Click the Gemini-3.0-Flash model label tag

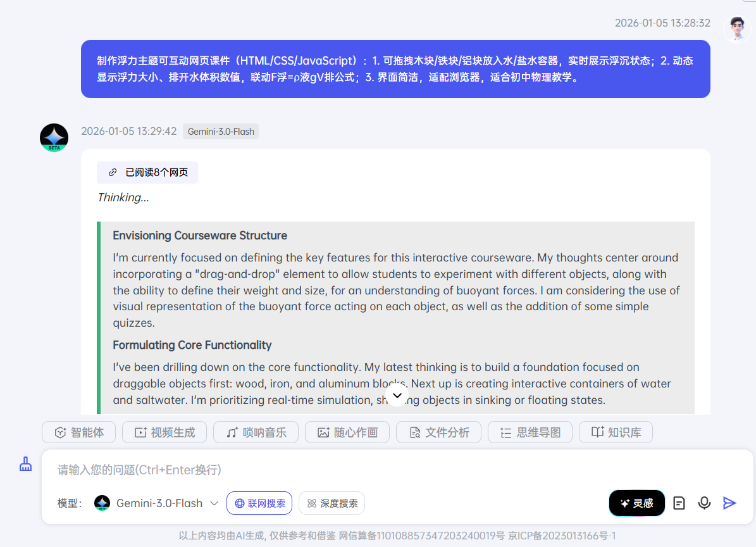pyautogui.click(x=220, y=131)
